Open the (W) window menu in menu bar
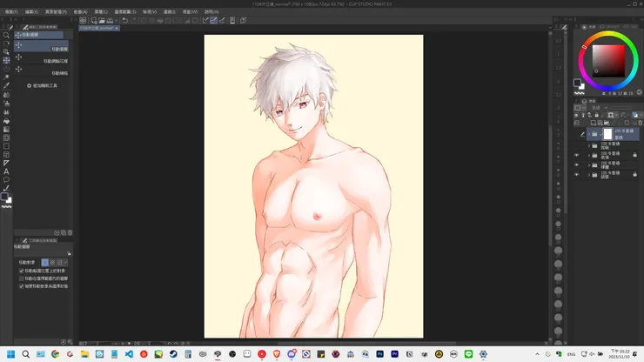Screen dimensions: 644x362 (x=190, y=12)
